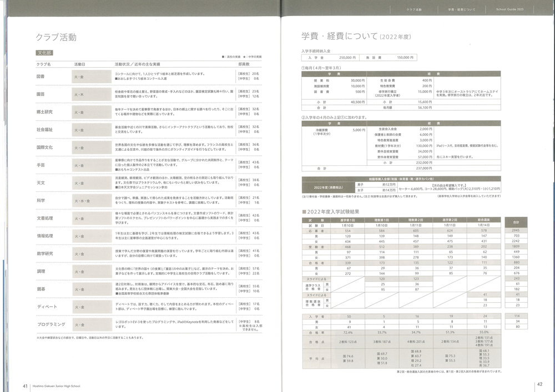The image size is (555, 392).
Task: Click School Guide 2023 in top header
Action: [509, 9]
